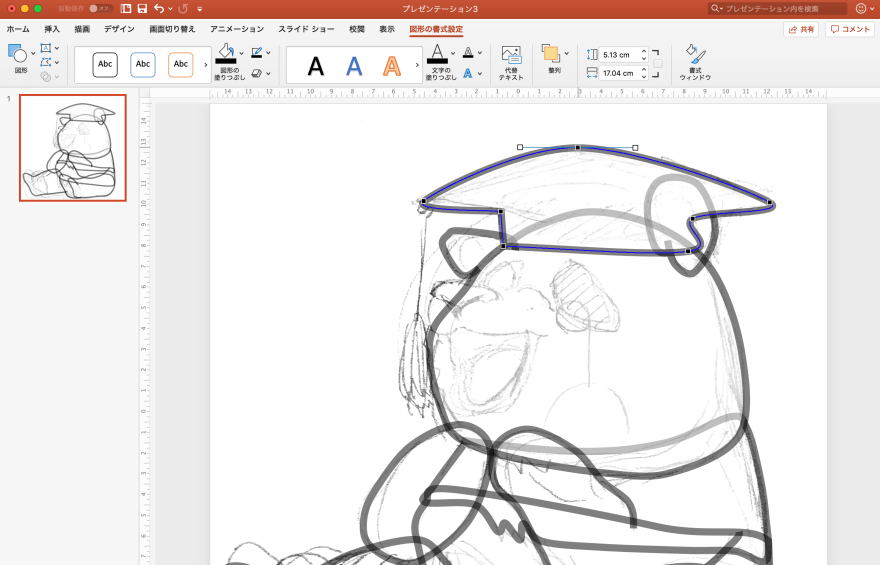
Task: Click the shape outline pen icon
Action: pos(257,52)
